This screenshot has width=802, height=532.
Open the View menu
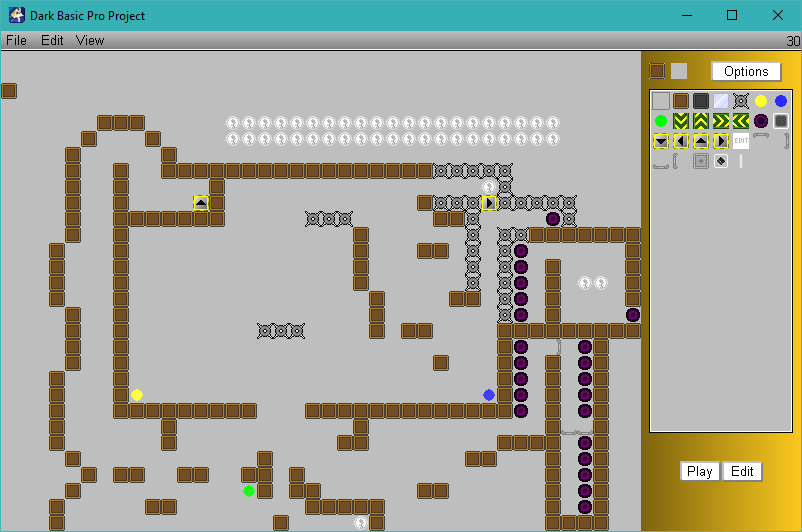tap(90, 40)
